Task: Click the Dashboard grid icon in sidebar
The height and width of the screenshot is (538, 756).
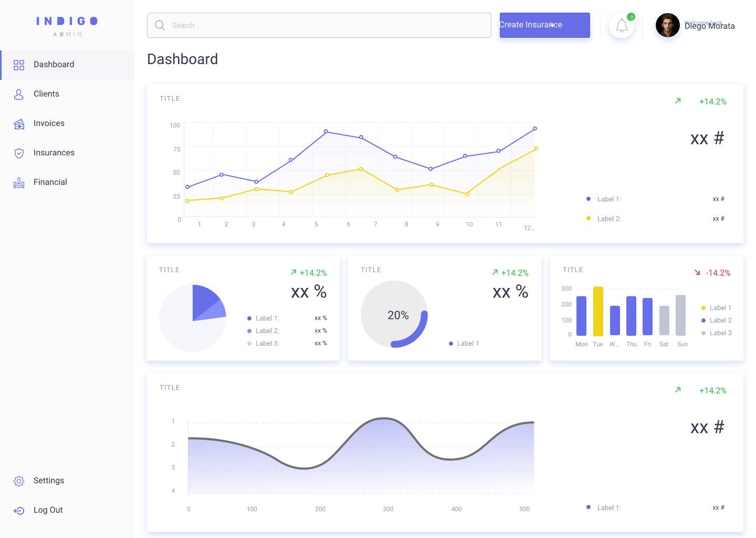Action: tap(19, 65)
